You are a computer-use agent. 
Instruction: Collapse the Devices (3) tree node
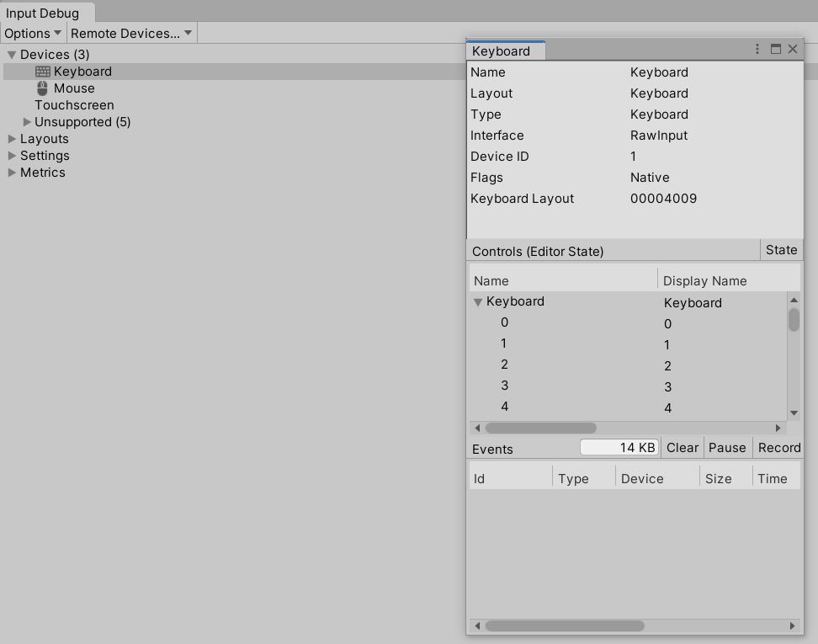(12, 55)
